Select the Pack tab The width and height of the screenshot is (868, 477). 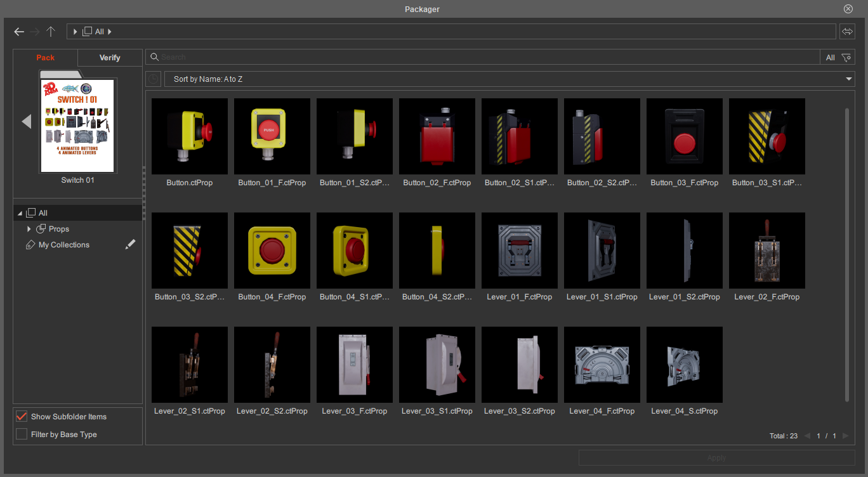(x=46, y=58)
